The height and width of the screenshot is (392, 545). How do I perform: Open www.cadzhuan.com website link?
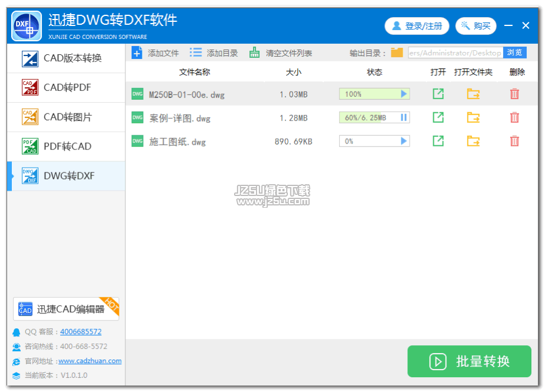[90, 361]
